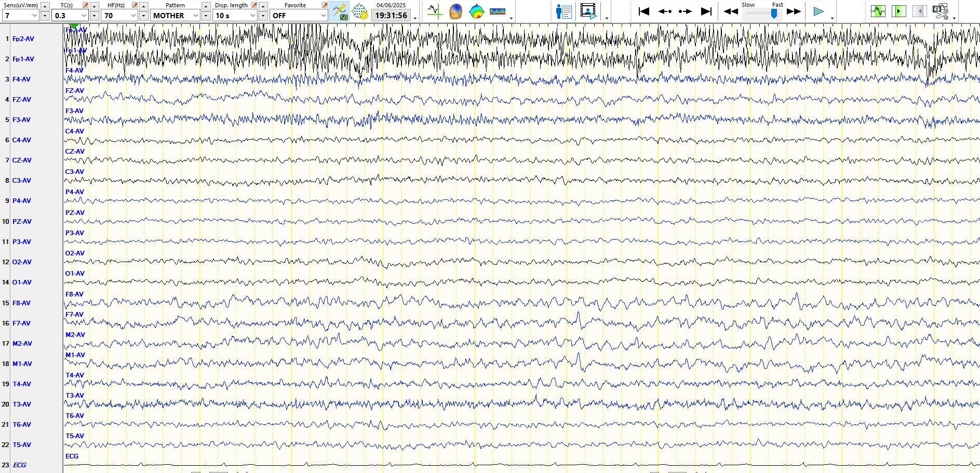980x473 pixels.
Task: Click the greyed-out back-marker icon
Action: coord(920,11)
